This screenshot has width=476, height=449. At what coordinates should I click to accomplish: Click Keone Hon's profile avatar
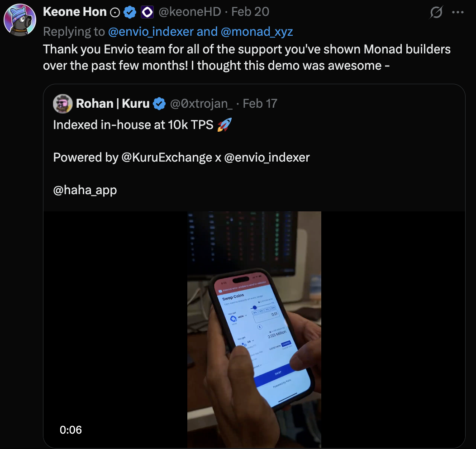click(x=20, y=20)
